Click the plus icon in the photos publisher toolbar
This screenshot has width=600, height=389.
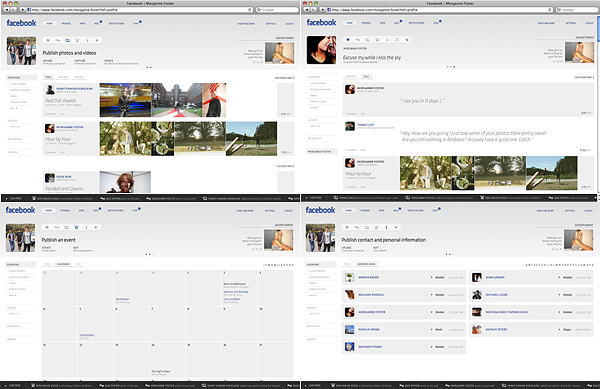[96, 40]
